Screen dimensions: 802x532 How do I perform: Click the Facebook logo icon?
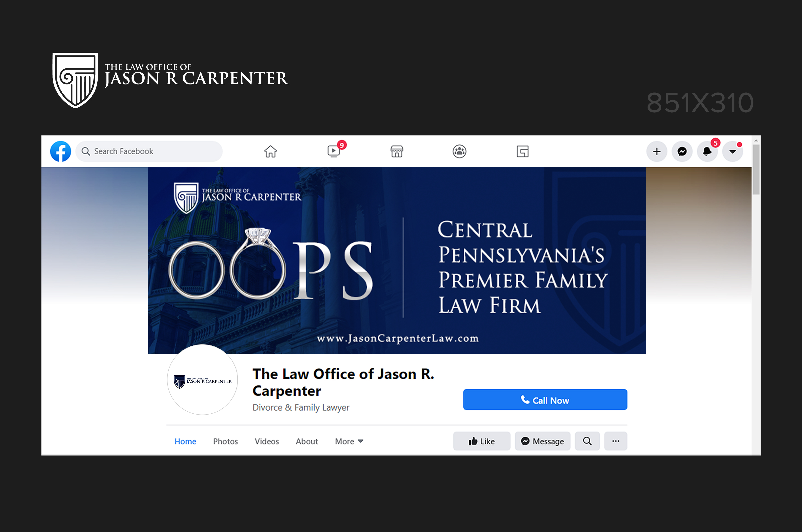click(x=60, y=151)
